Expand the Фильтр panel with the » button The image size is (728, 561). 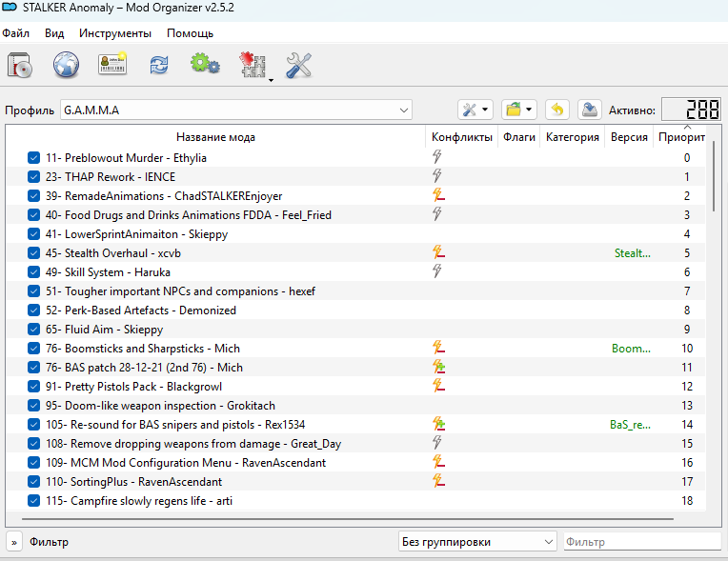15,542
